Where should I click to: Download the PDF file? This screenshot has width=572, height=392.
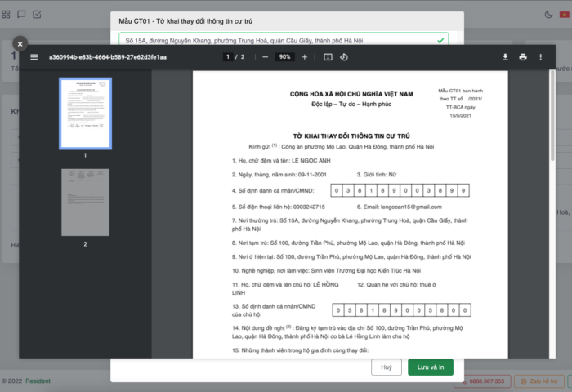click(x=505, y=57)
